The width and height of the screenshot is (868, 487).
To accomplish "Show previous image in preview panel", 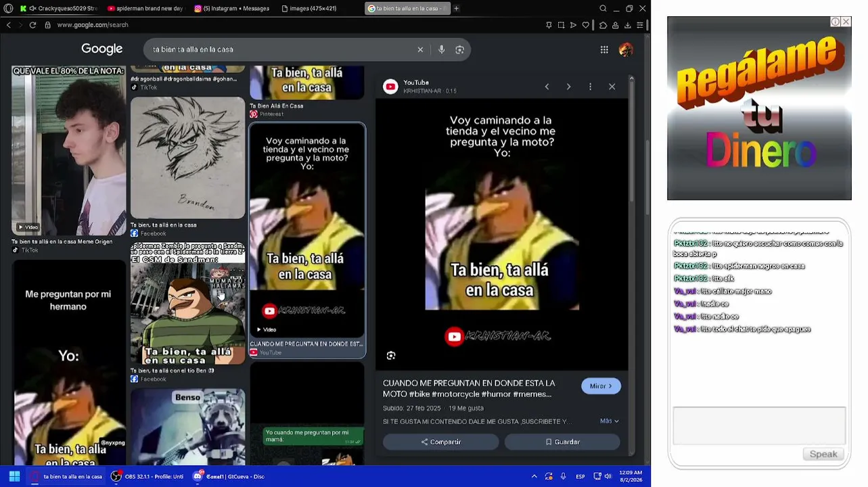I will click(547, 87).
